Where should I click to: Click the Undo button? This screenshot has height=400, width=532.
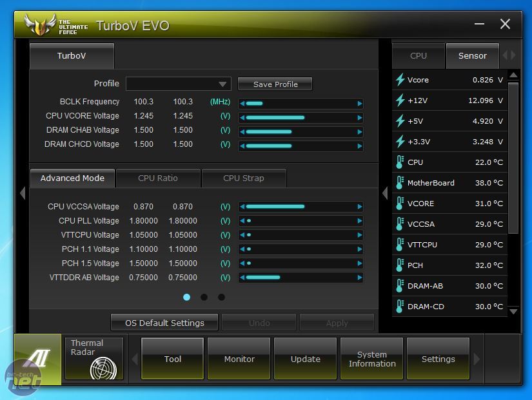coord(259,323)
